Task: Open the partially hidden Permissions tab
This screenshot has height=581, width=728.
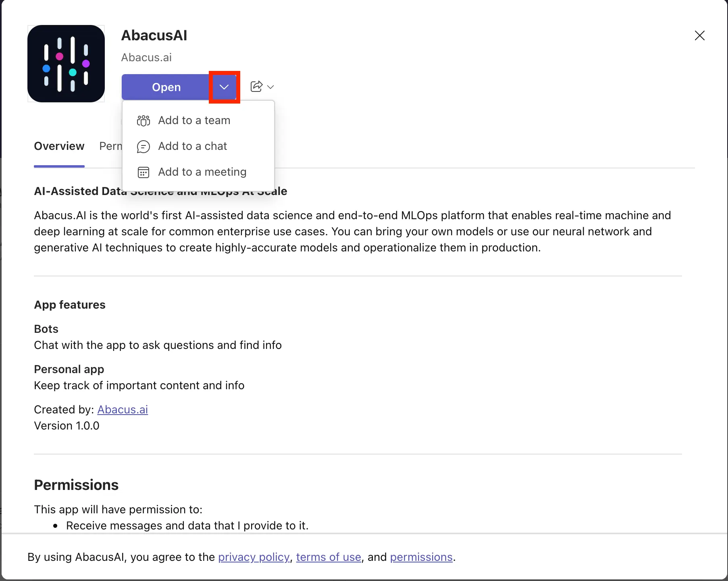Action: click(110, 146)
